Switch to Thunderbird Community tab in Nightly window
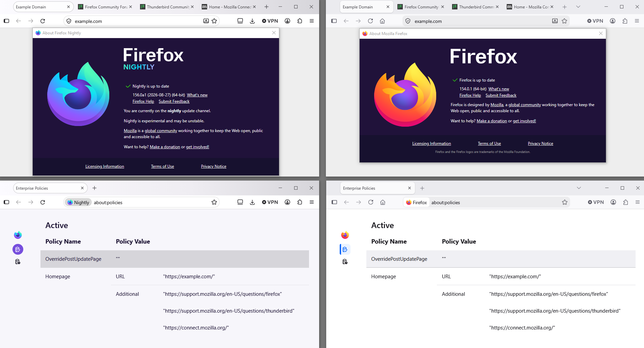This screenshot has height=348, width=644. 167,7
